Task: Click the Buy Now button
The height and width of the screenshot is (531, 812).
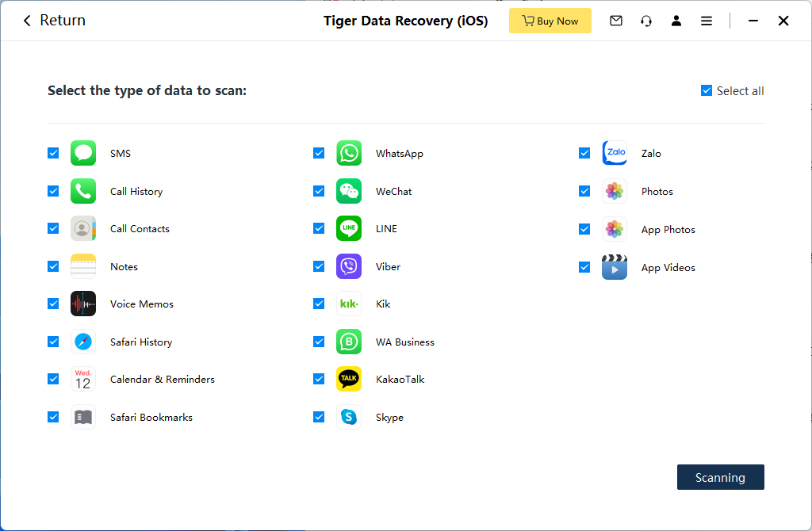Action: point(550,21)
